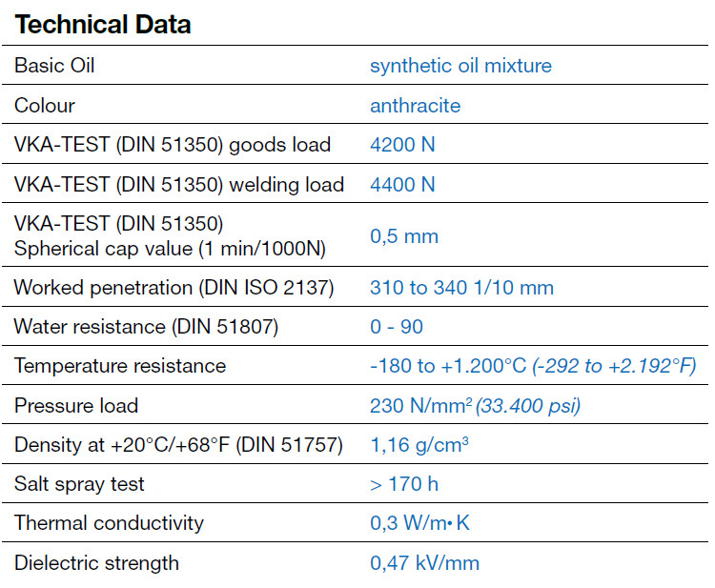This screenshot has height=588, width=715.
Task: Select the Temperature resistance range value
Action: pyautogui.click(x=533, y=366)
